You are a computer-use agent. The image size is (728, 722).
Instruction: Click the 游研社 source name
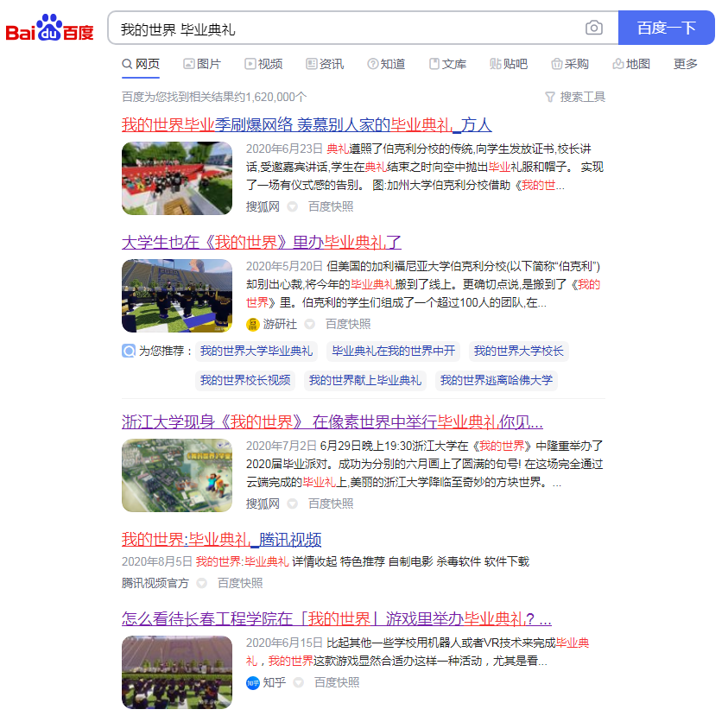coord(280,324)
